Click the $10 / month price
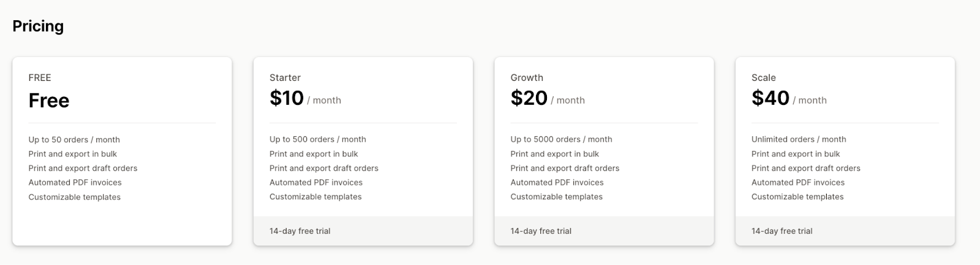Viewport: 980px width, 265px height. coord(305,98)
